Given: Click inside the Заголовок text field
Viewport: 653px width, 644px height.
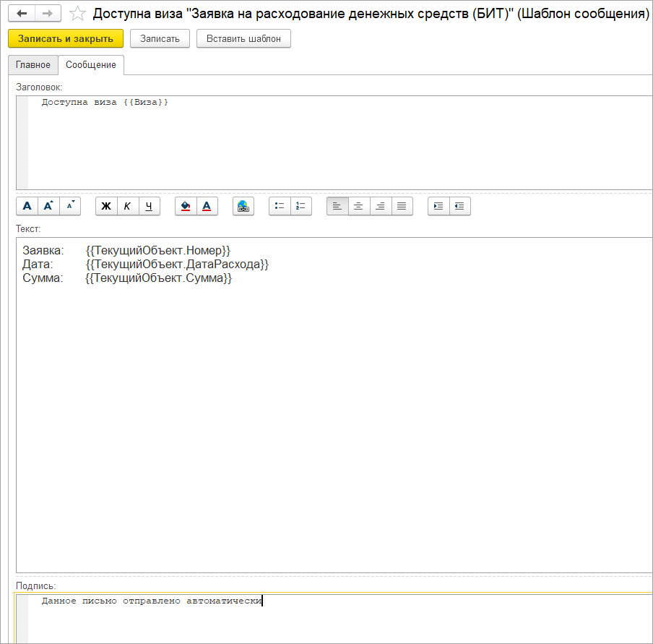Looking at the screenshot, I should [325, 145].
